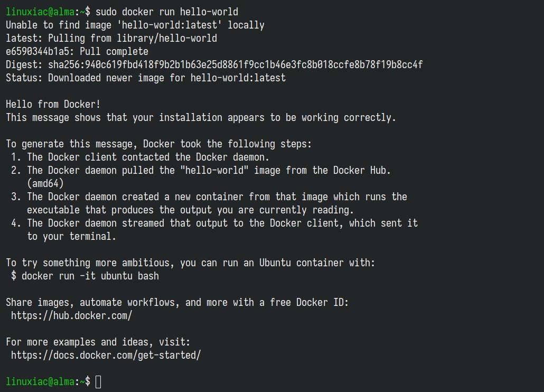
Task: Click step 1 'Docker client contacted' line
Action: [x=140, y=157]
